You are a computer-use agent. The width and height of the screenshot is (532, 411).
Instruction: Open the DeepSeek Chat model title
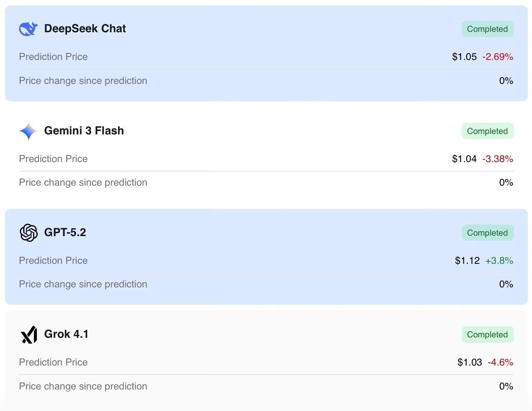pos(85,29)
